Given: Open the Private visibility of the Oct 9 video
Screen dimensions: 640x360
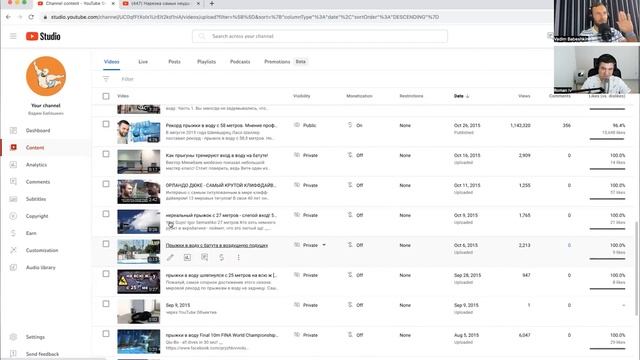Looking at the screenshot, I should coord(306,215).
